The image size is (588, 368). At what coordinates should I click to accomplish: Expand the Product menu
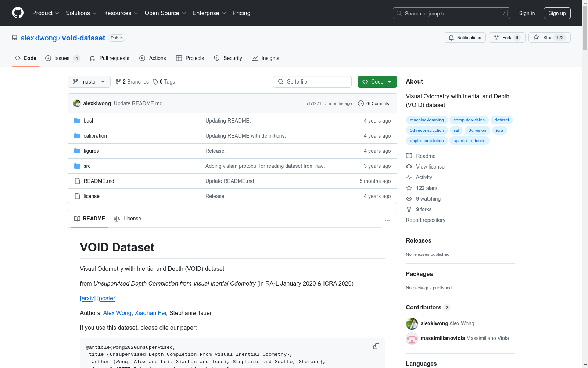(x=46, y=13)
